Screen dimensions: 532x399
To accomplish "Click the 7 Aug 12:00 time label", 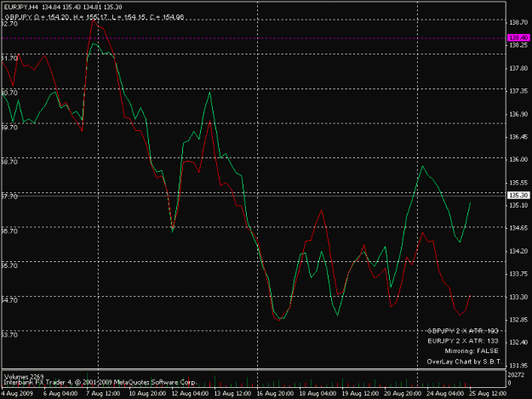I will [x=103, y=394].
